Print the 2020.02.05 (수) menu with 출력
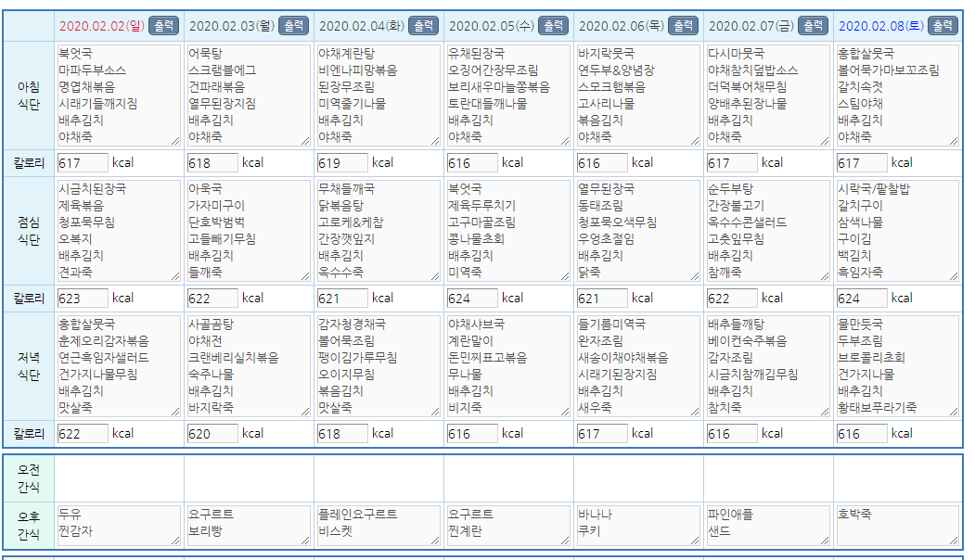This screenshot has height=560, width=975. coord(553,25)
